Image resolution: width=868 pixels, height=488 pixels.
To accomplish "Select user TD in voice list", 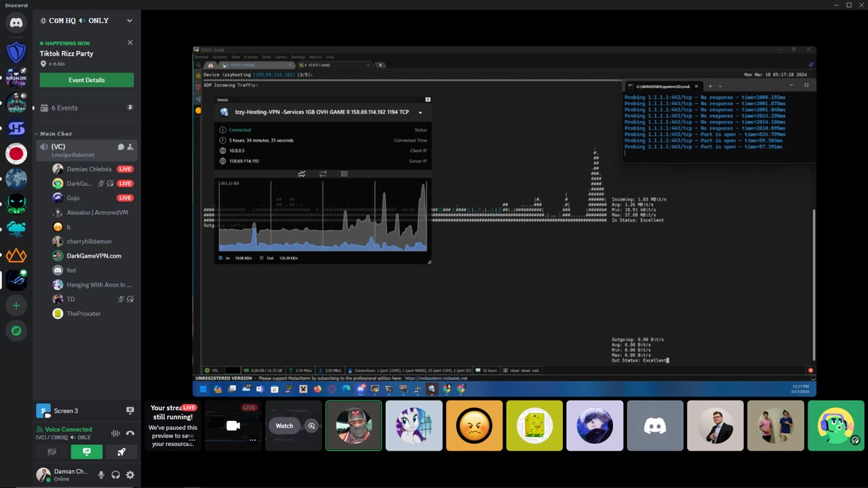I will pos(92,299).
